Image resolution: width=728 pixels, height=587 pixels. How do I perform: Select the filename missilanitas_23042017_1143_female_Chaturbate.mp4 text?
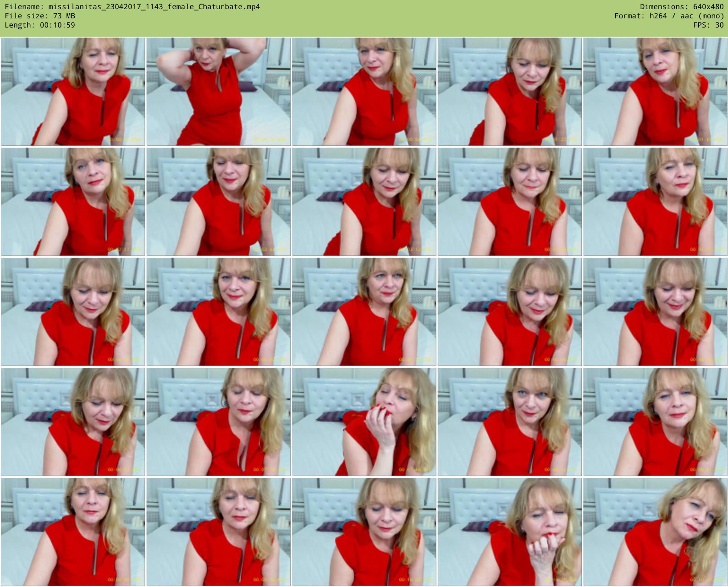(x=154, y=7)
